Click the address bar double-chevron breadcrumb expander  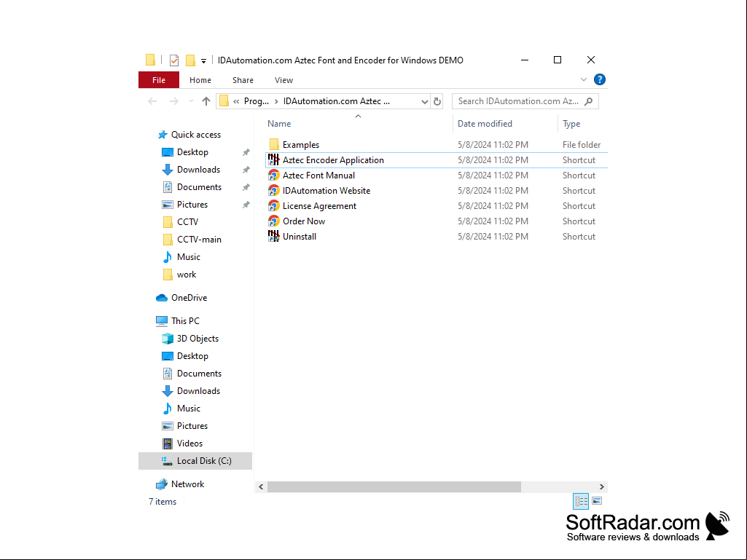pos(236,101)
